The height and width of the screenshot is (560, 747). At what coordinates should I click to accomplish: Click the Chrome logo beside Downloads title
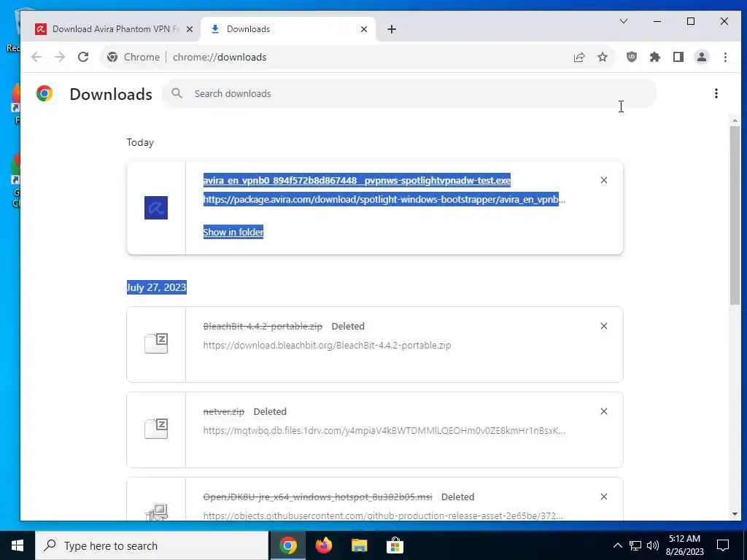[44, 93]
